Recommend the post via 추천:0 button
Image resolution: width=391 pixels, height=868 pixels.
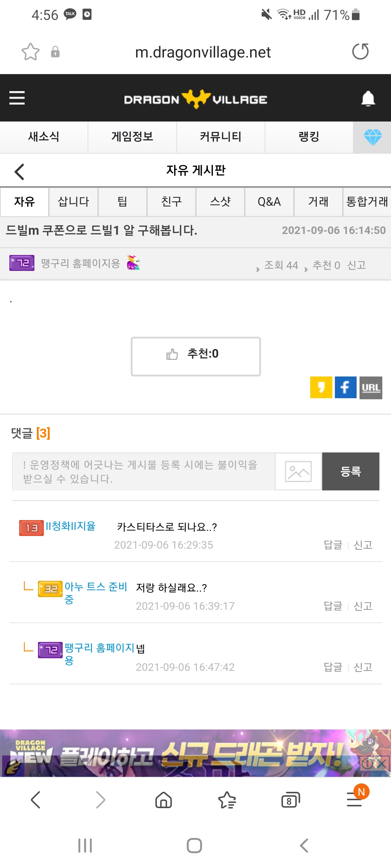[196, 357]
